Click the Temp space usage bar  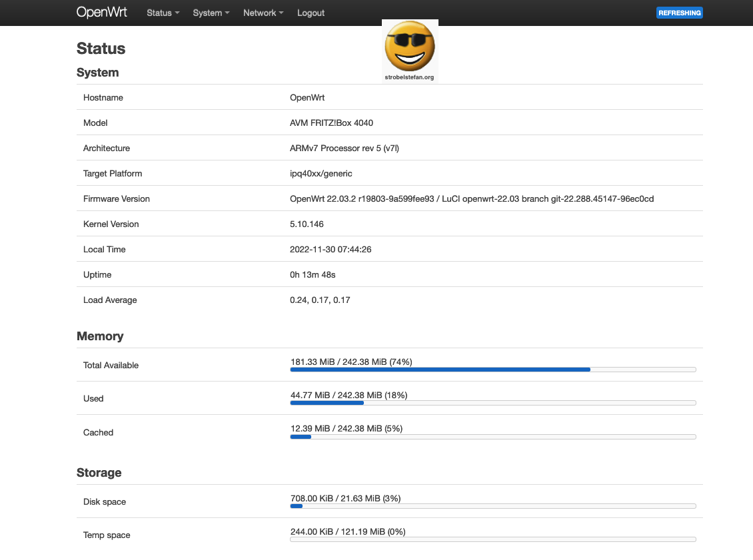(x=492, y=539)
